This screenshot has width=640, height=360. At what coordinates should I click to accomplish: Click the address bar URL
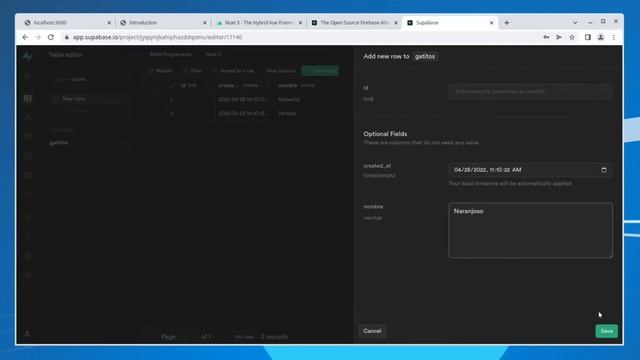click(158, 37)
